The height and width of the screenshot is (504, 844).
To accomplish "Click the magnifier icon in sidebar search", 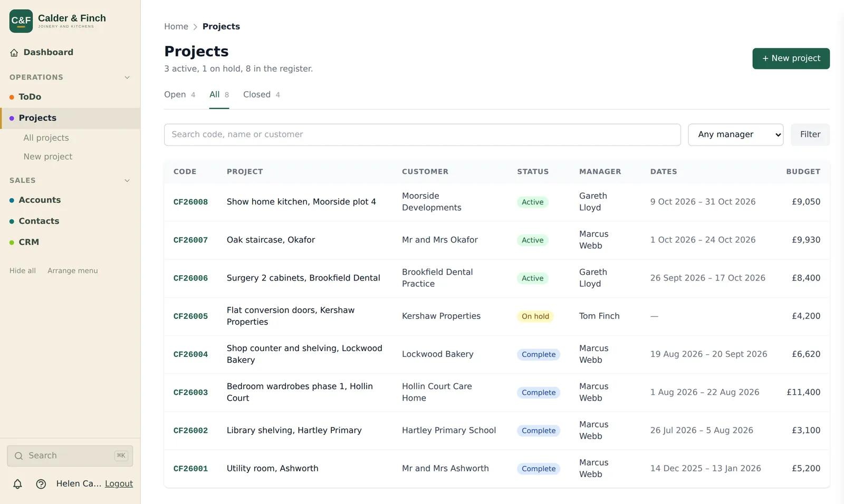I will coord(19,456).
